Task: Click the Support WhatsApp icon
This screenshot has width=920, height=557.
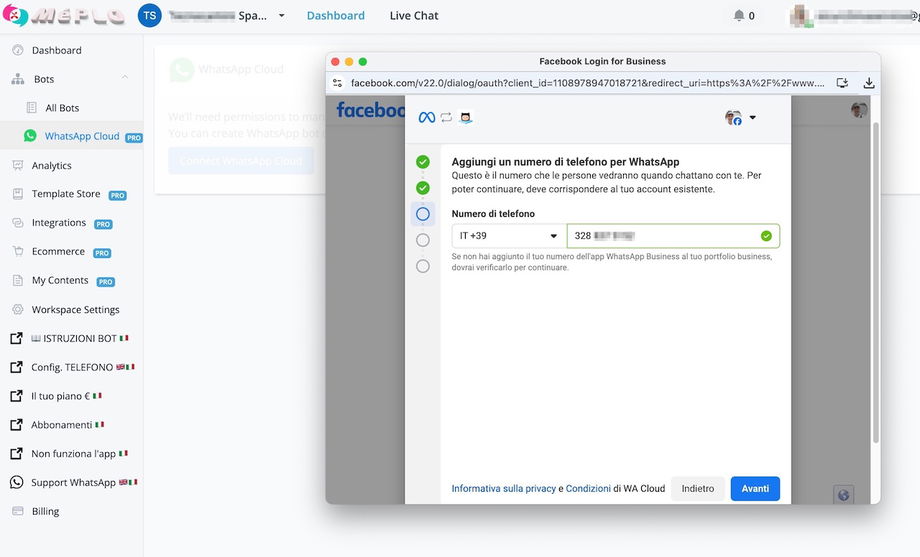Action: coord(16,482)
